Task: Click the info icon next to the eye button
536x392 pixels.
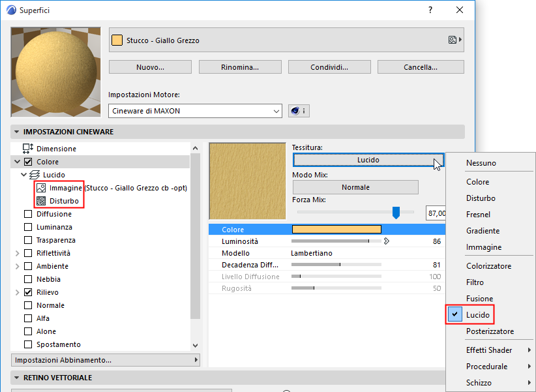Action: pyautogui.click(x=303, y=110)
